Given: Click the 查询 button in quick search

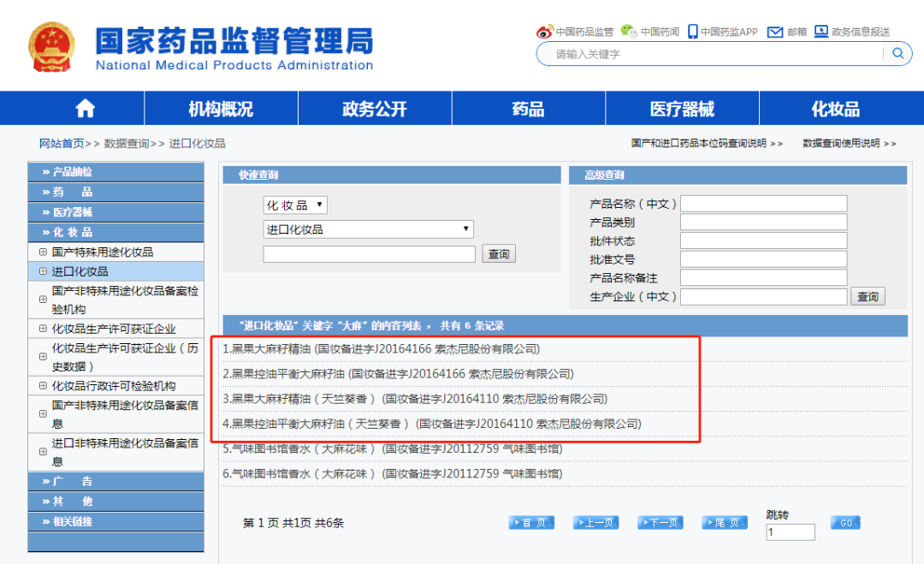Looking at the screenshot, I should coord(499,254).
